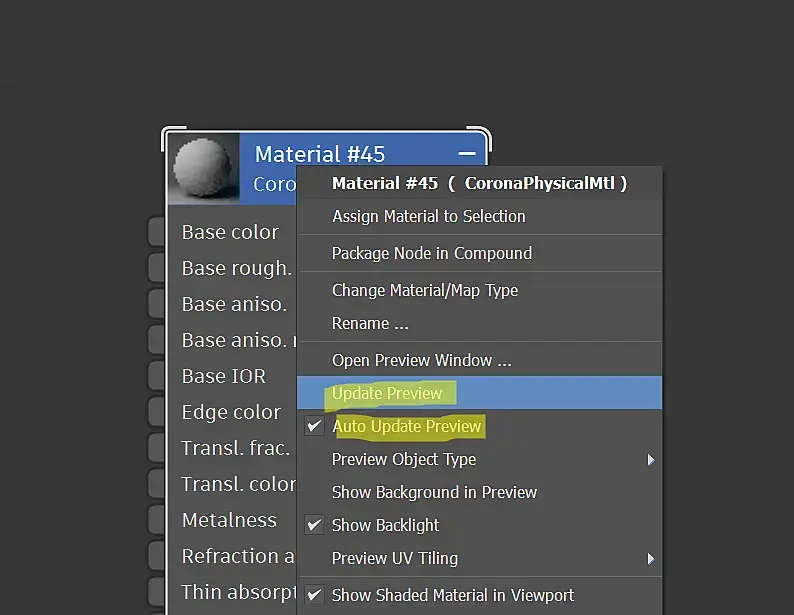
Task: Choose Rename ... in the context menu
Action: point(370,324)
